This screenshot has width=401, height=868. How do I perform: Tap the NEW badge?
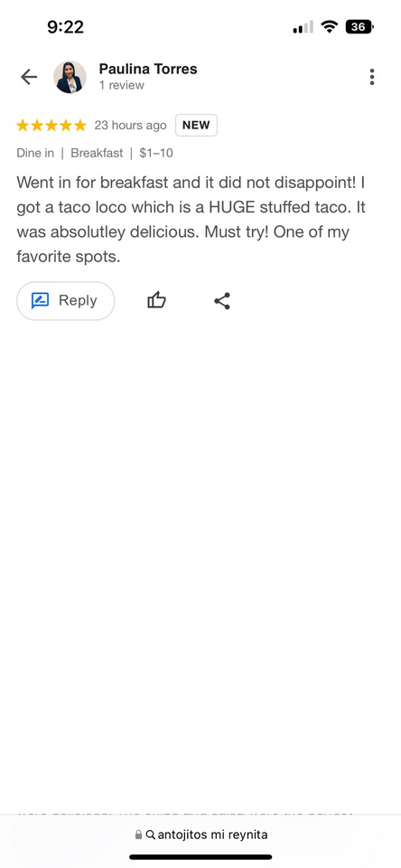tap(196, 125)
